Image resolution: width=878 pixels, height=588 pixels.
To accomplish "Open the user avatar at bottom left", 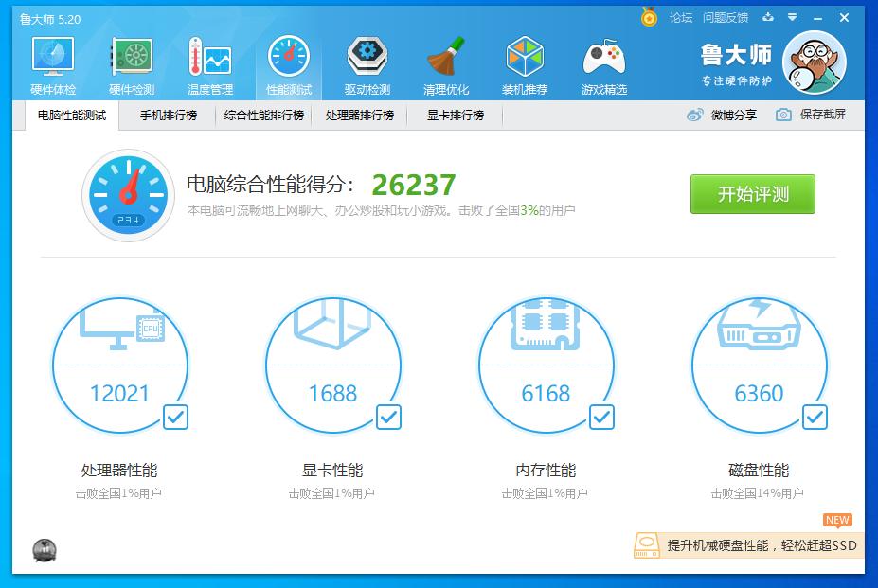I will point(43,550).
